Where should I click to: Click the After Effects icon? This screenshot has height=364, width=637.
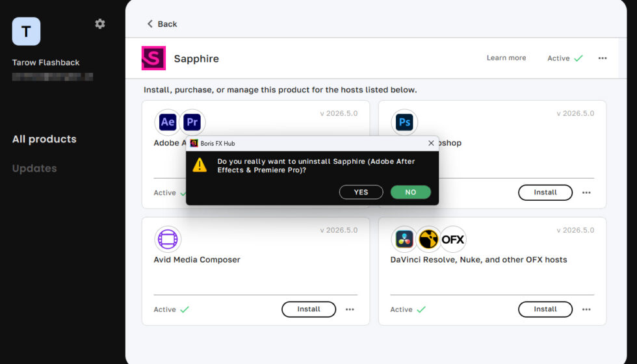click(x=168, y=122)
